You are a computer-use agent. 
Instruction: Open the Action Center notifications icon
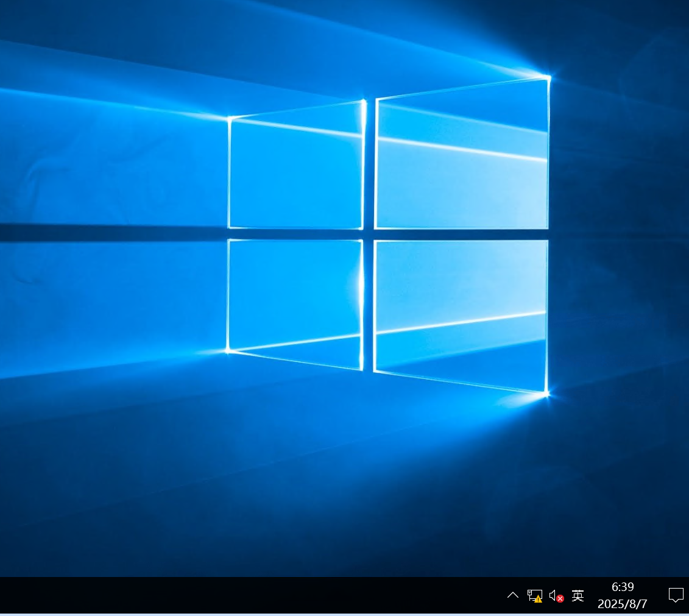(676, 595)
